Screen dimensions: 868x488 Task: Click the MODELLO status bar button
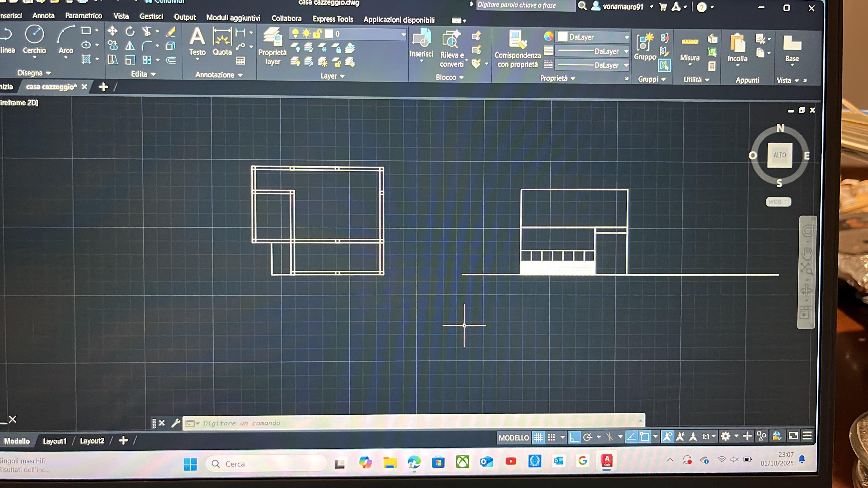[514, 438]
